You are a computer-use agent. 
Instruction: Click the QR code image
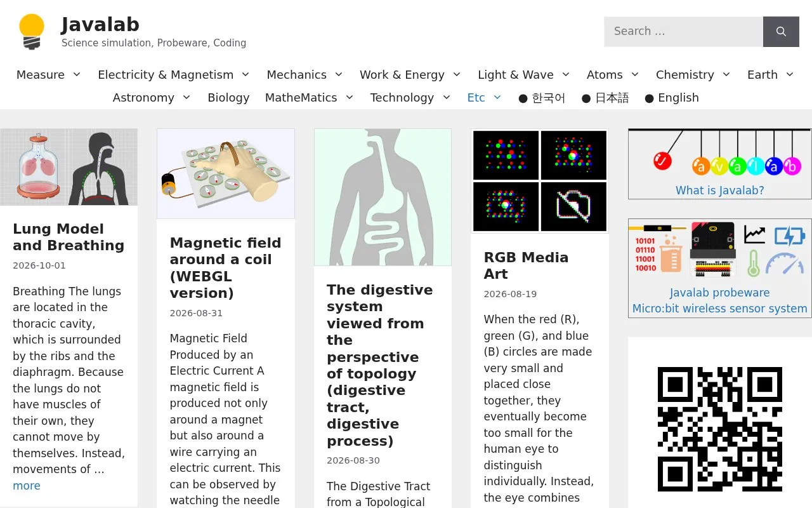point(720,429)
